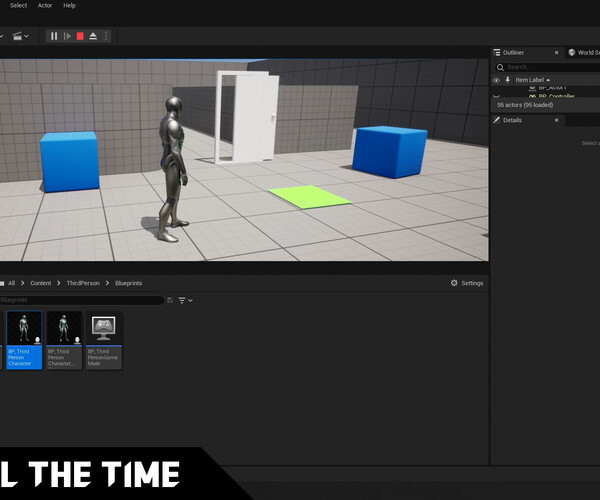Stop the running simulation with red square
Viewport: 600px width, 500px height.
tap(80, 36)
